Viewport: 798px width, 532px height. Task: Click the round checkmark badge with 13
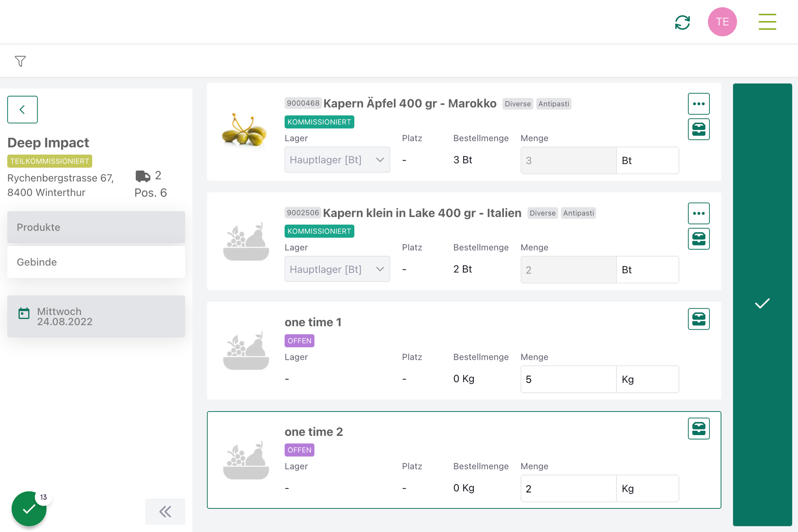(x=29, y=509)
